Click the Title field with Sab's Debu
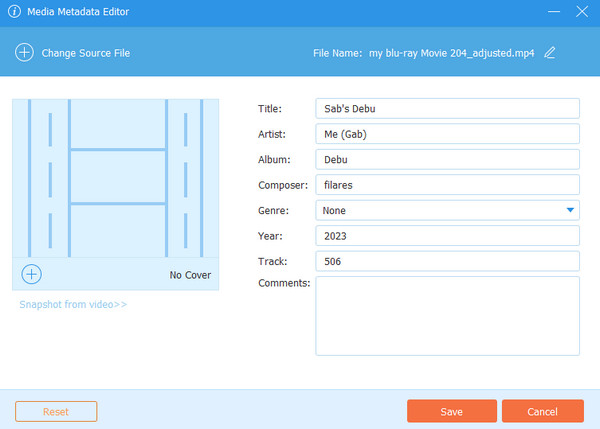The width and height of the screenshot is (600, 429). click(447, 109)
